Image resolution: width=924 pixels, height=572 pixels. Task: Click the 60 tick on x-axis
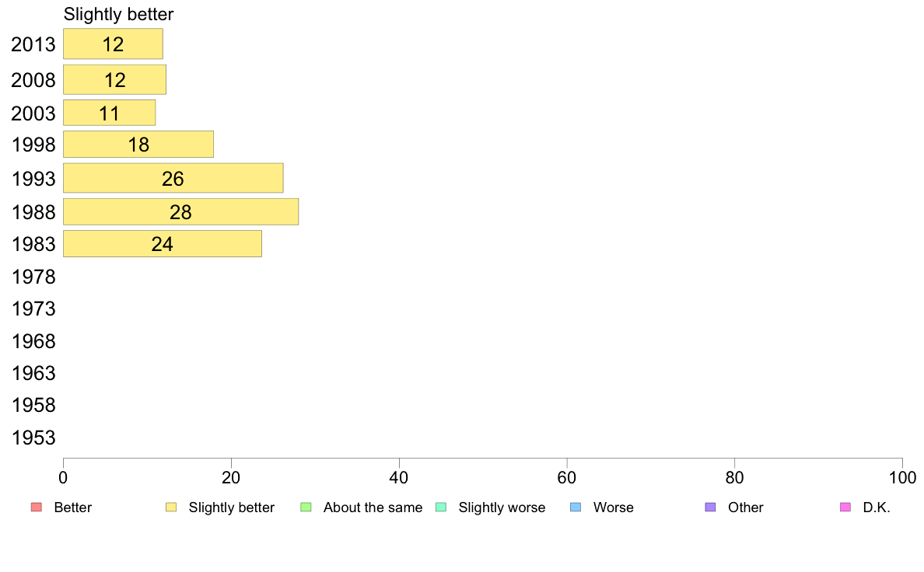coord(567,478)
